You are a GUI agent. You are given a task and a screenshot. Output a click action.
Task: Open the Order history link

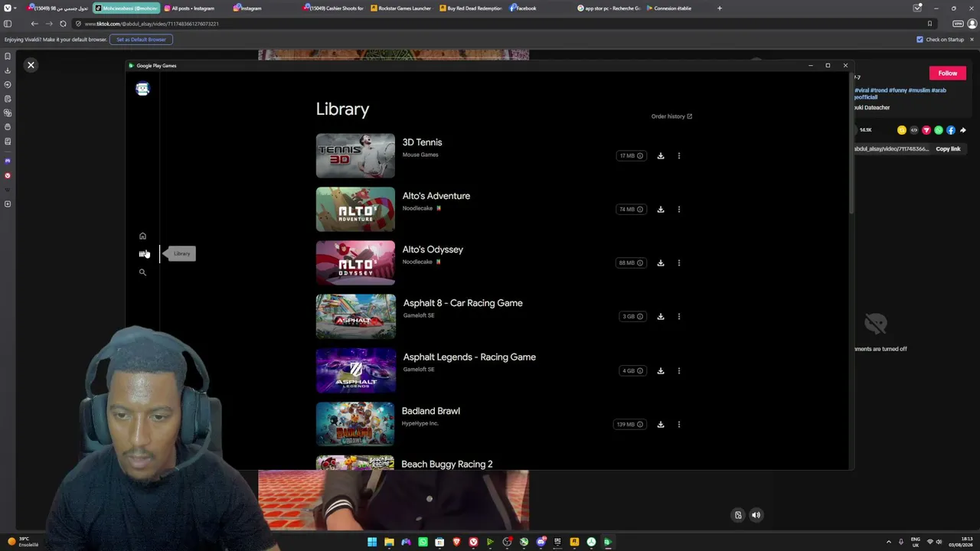coord(671,116)
